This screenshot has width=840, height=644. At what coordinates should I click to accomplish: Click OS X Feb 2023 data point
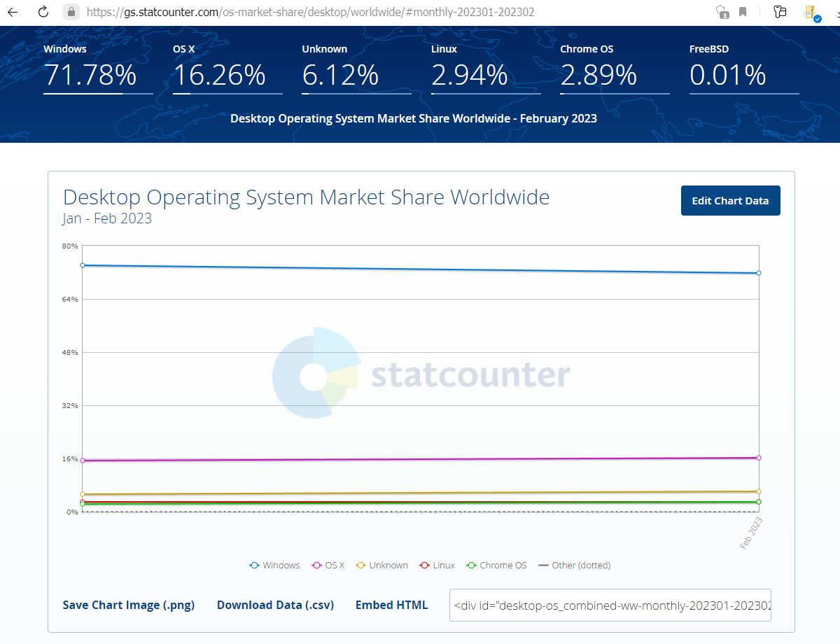point(759,458)
